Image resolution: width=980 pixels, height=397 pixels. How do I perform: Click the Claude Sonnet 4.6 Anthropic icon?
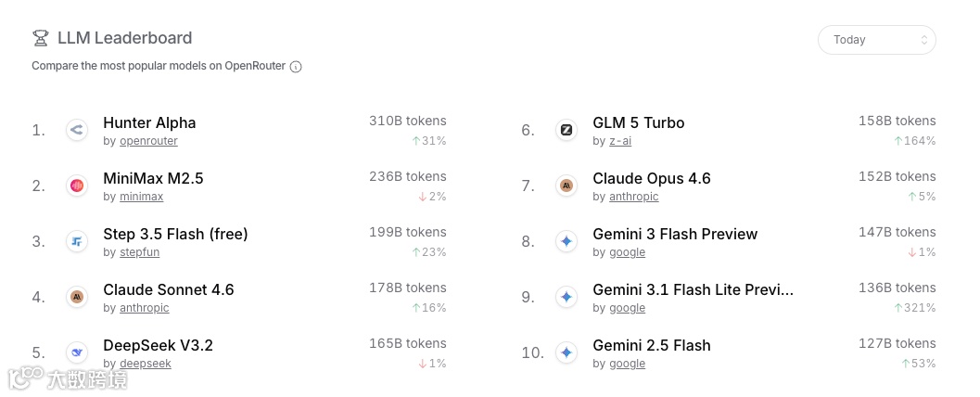coord(77,297)
